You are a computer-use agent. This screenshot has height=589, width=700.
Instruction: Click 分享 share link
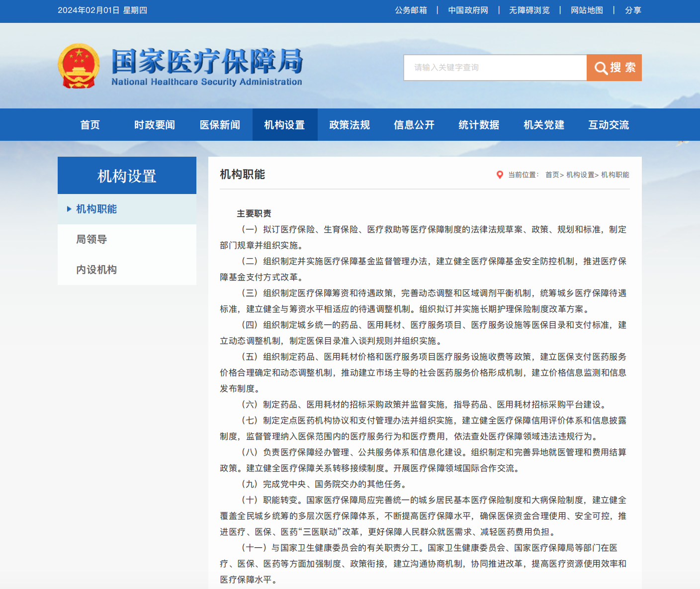(x=633, y=10)
